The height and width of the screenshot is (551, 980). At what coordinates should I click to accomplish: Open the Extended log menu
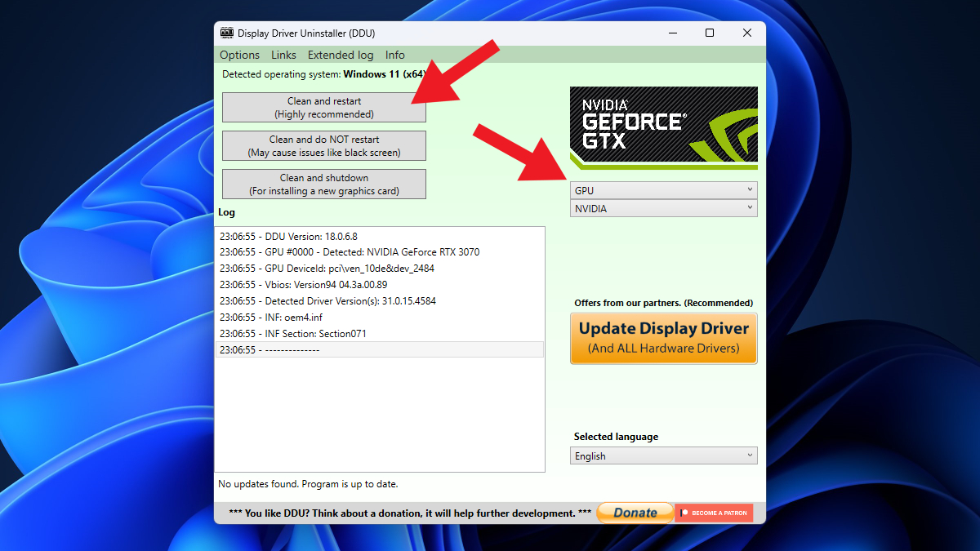point(341,55)
